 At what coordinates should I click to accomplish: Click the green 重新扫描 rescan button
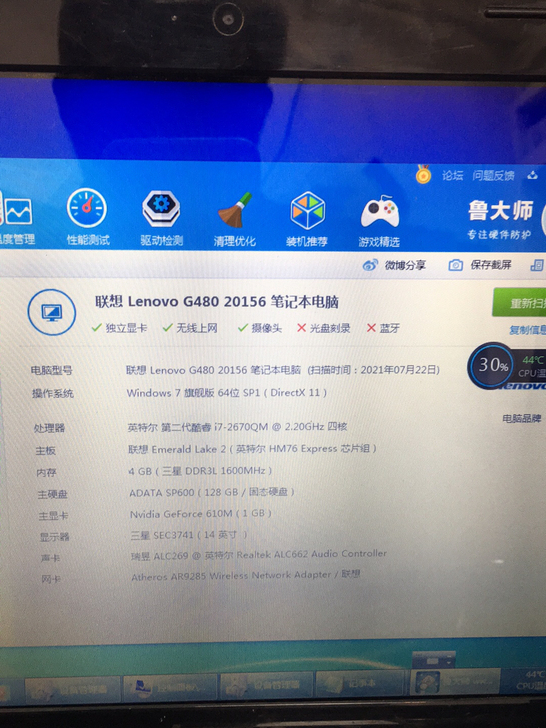click(x=519, y=303)
